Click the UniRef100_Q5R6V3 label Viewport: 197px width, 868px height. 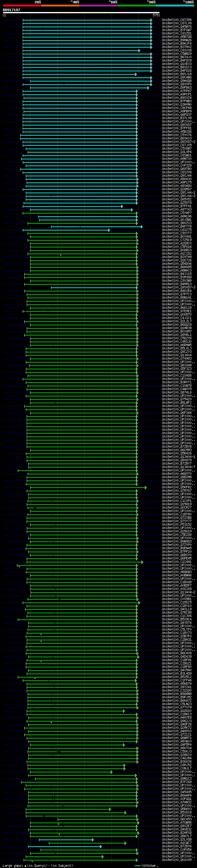point(177,809)
